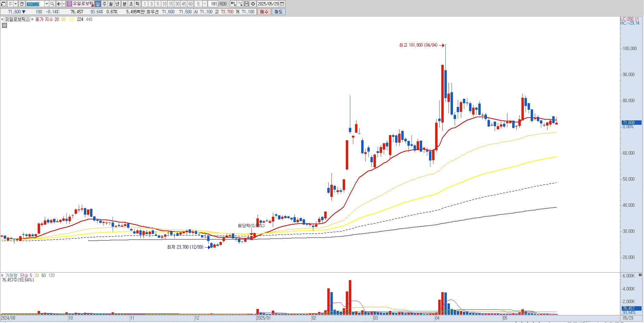Switch to minute 분 chart period
The height and width of the screenshot is (323, 644).
click(x=125, y=4)
